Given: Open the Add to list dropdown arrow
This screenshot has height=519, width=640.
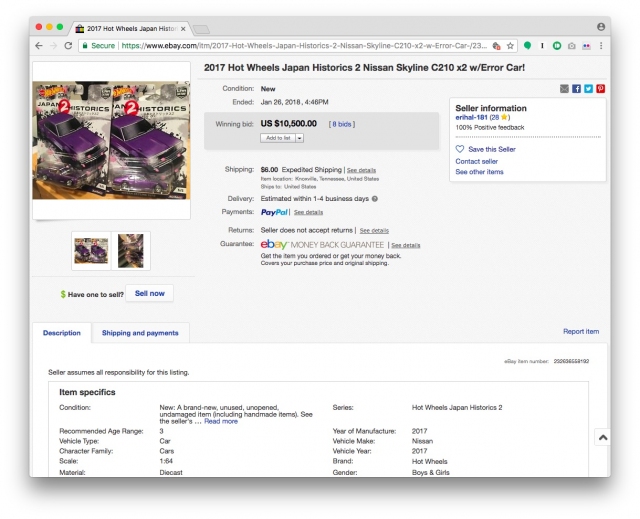Looking at the screenshot, I should pyautogui.click(x=300, y=137).
